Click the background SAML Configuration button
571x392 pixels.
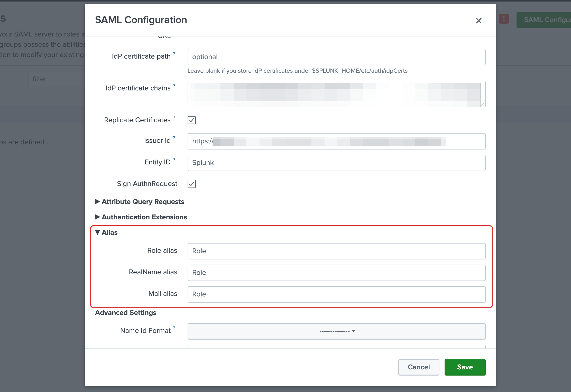(x=544, y=20)
